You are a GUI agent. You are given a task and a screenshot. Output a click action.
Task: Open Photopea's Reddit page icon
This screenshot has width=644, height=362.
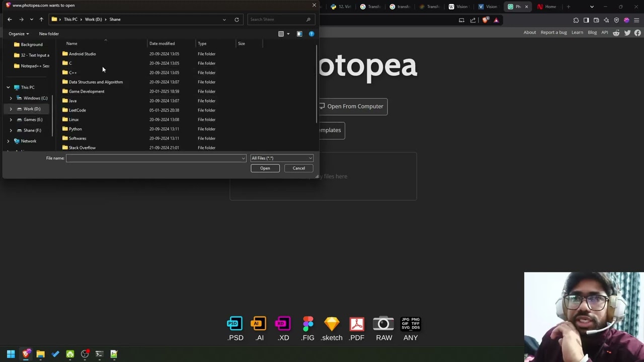[616, 33]
